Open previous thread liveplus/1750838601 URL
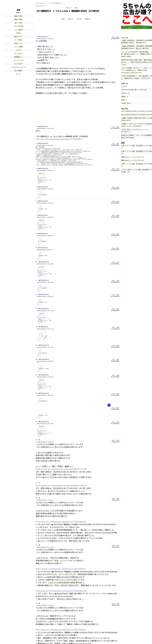This screenshot has width=152, height=644. coord(59,139)
